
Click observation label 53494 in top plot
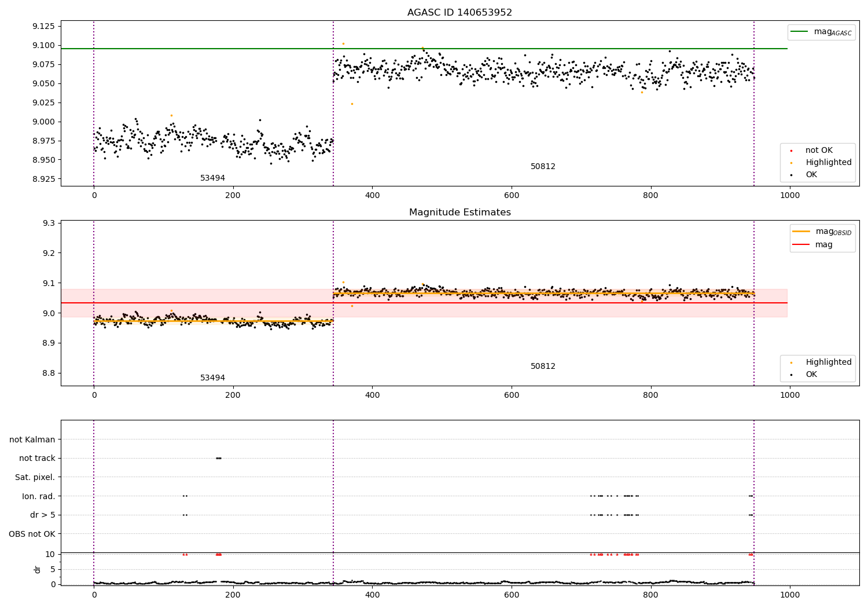click(212, 178)
